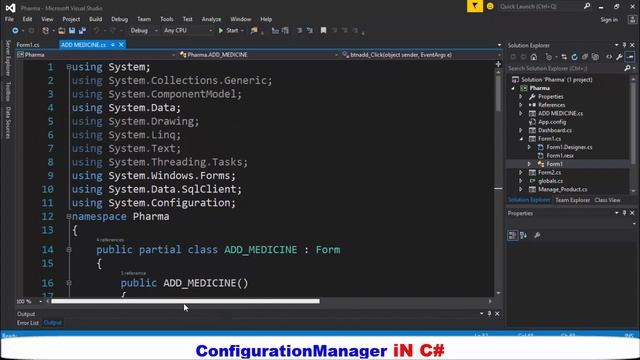Click the New Project toolbar icon

pos(46,31)
